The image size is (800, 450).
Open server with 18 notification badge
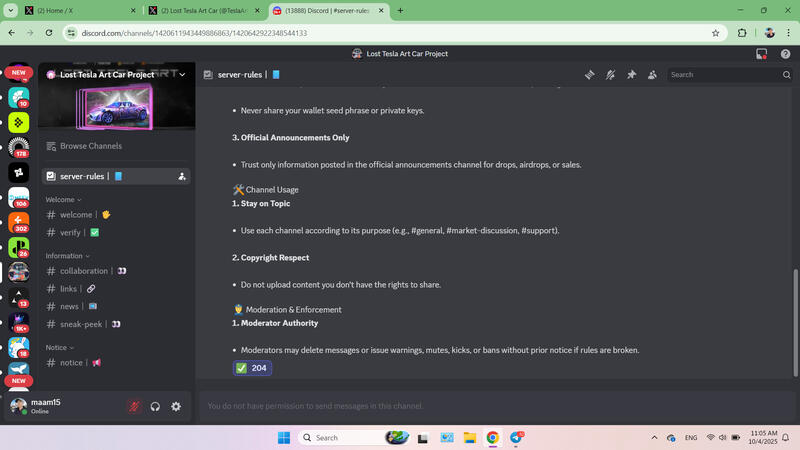pyautogui.click(x=18, y=347)
